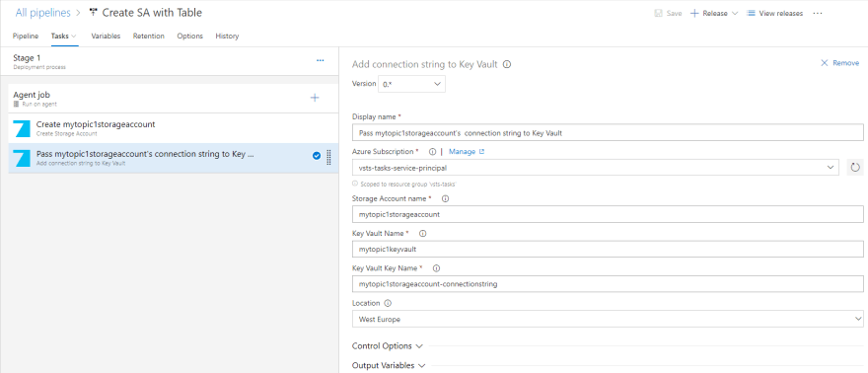This screenshot has width=868, height=373.
Task: Toggle the blue checkmark on selected task
Action: click(316, 156)
